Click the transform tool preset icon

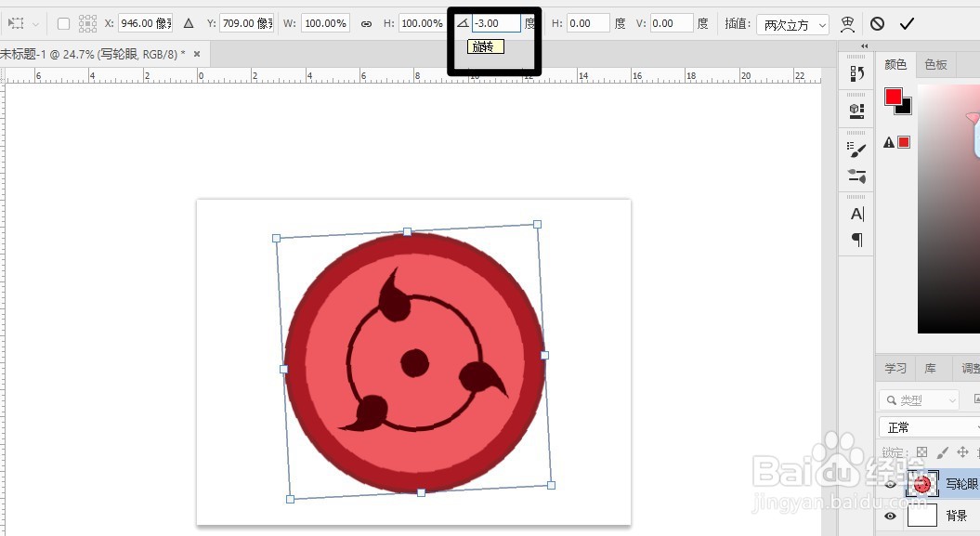(x=16, y=24)
